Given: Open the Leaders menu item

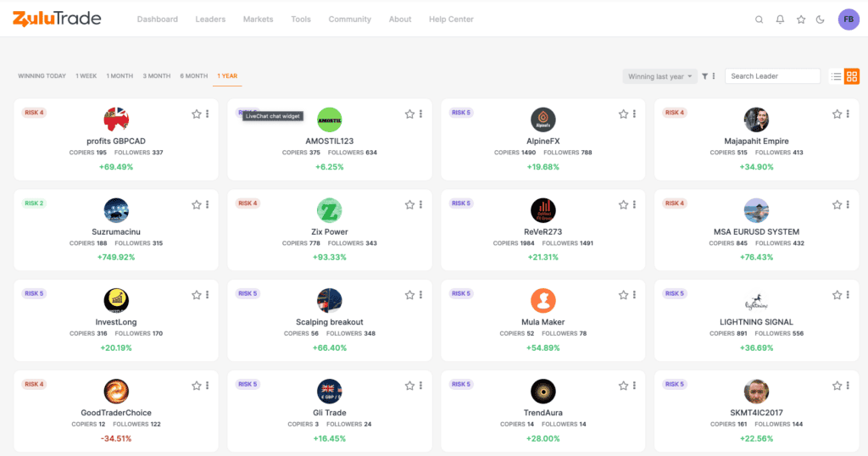Looking at the screenshot, I should pos(210,19).
